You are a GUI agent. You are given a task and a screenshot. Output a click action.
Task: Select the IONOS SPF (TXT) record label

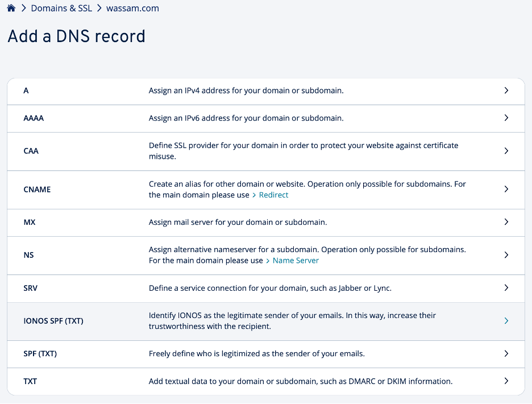53,321
